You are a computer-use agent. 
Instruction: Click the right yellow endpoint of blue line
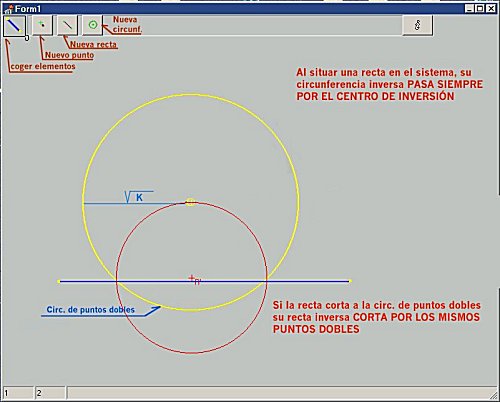(350, 281)
